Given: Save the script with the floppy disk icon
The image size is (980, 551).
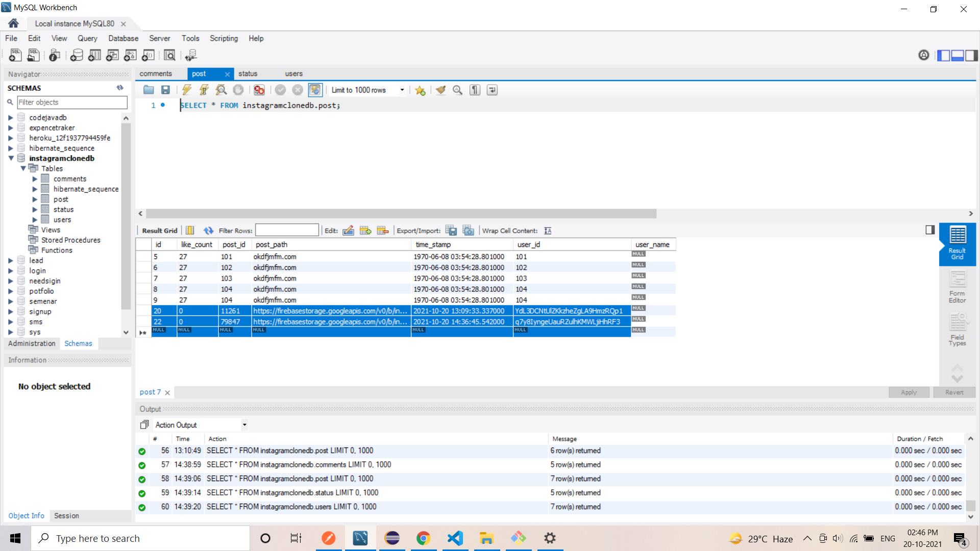Looking at the screenshot, I should point(165,90).
